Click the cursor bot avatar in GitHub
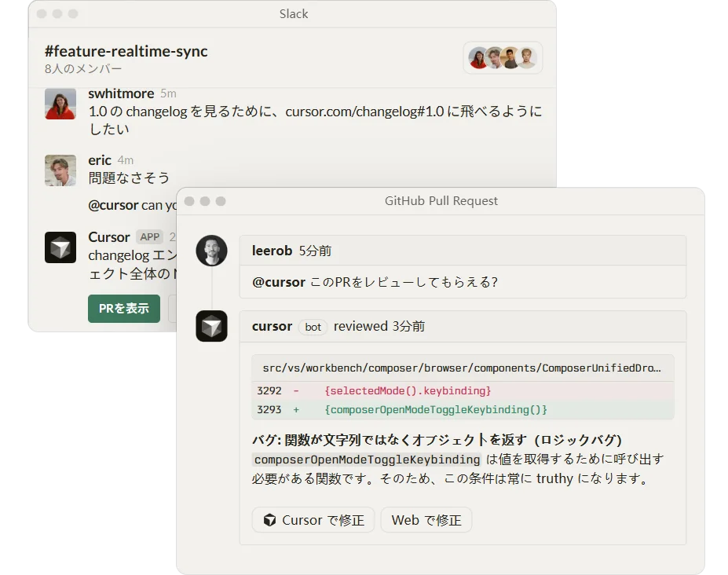The image size is (728, 575). point(212,326)
